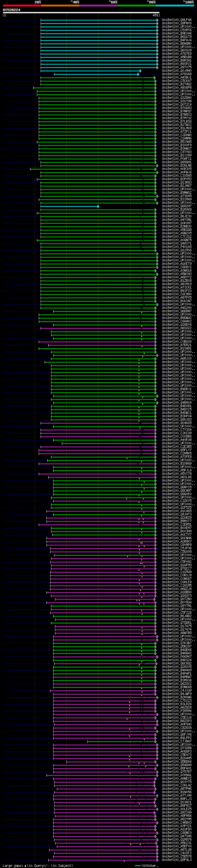The image size is (197, 868).
Task: Select the UniRef100_Q682H7 label
Action: click(177, 206)
